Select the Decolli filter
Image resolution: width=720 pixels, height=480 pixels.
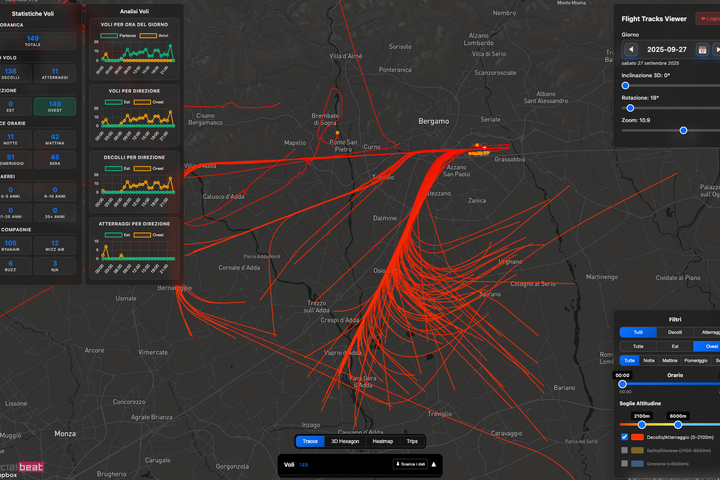(x=675, y=332)
